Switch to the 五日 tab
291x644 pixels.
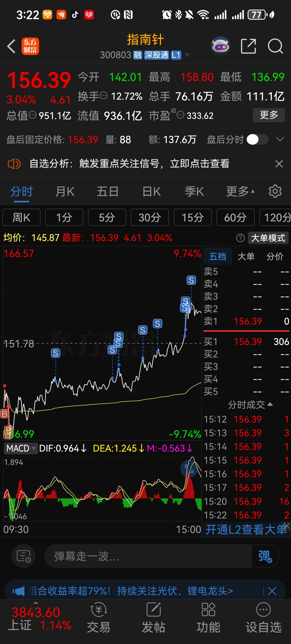click(x=108, y=191)
